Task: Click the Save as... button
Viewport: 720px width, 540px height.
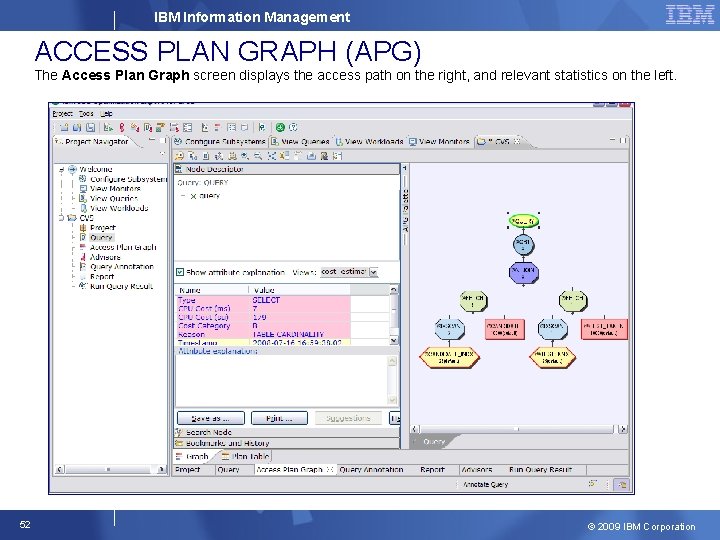Action: click(x=211, y=418)
